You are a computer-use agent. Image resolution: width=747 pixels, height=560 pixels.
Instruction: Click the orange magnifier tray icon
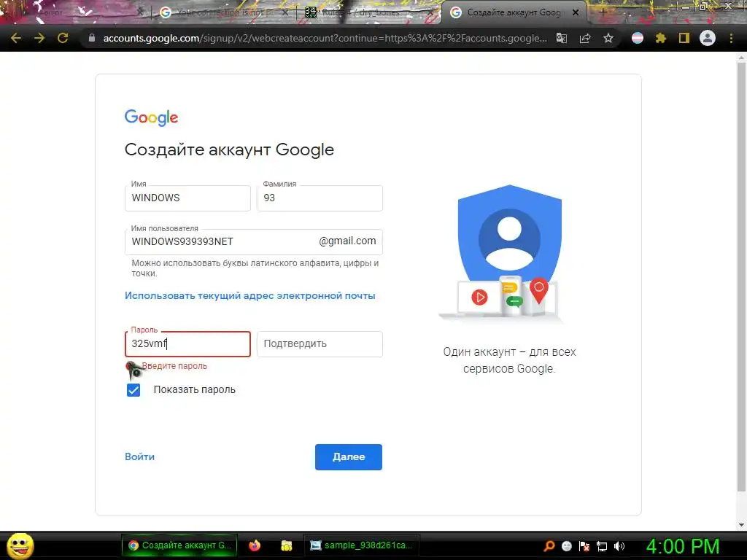tap(549, 546)
